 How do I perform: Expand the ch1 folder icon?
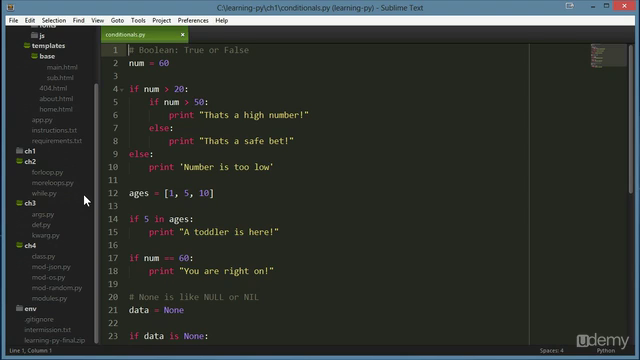[x=19, y=151]
